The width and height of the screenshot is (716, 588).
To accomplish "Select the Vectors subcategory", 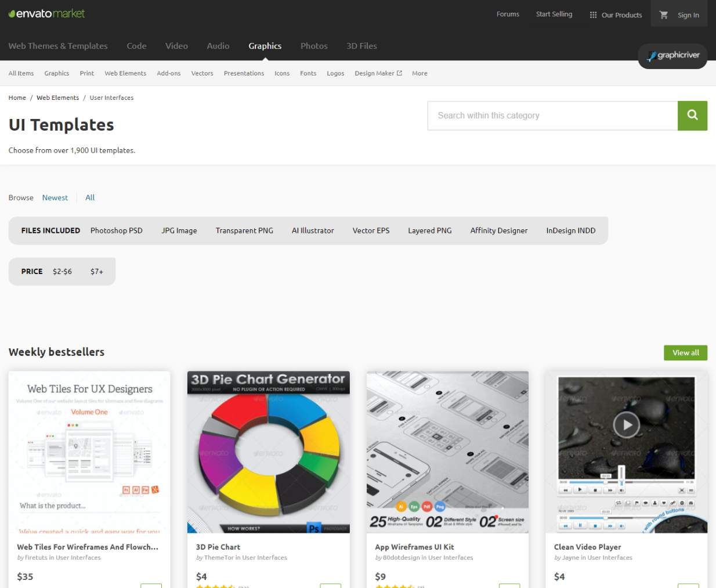I will [202, 73].
